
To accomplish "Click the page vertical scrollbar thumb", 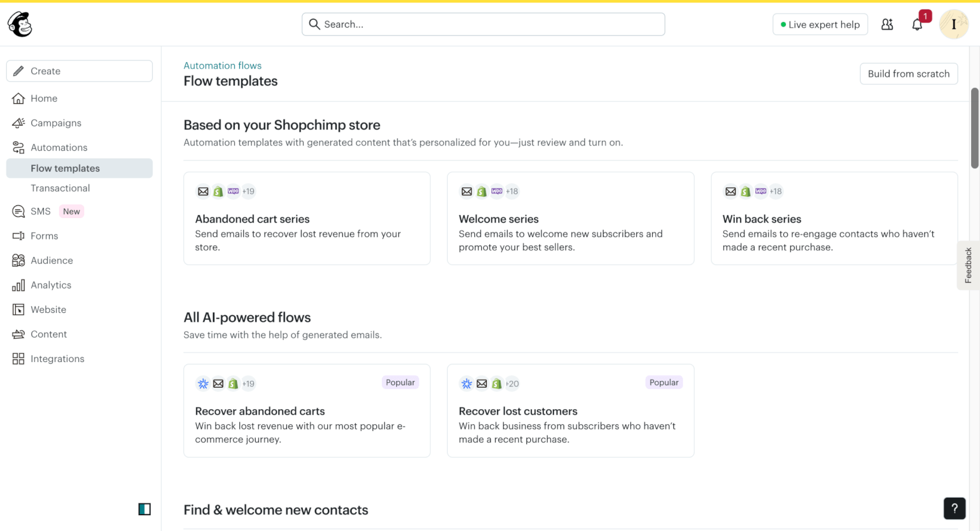I will 974,128.
